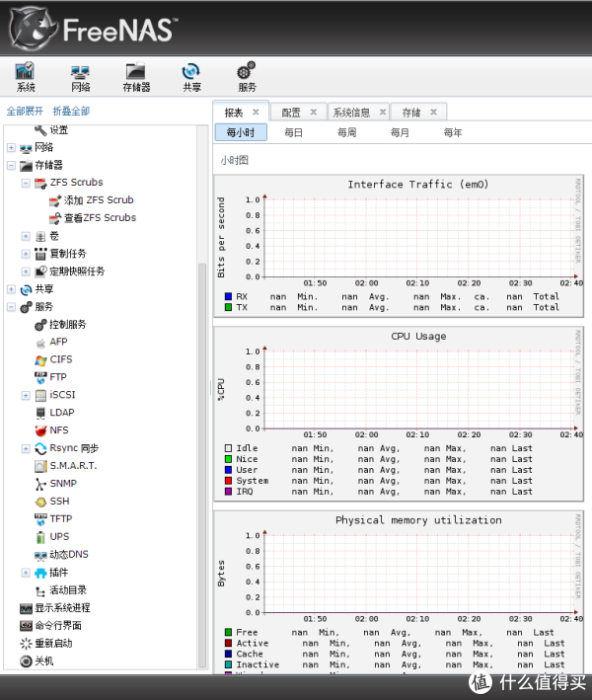This screenshot has height=700, width=592.
Task: Close the 报表 tab with its X
Action: [x=256, y=113]
